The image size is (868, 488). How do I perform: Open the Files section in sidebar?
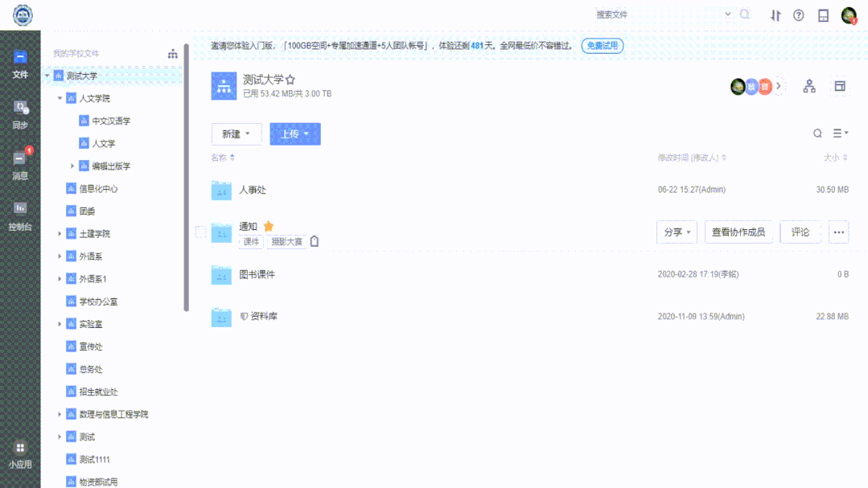pos(20,64)
